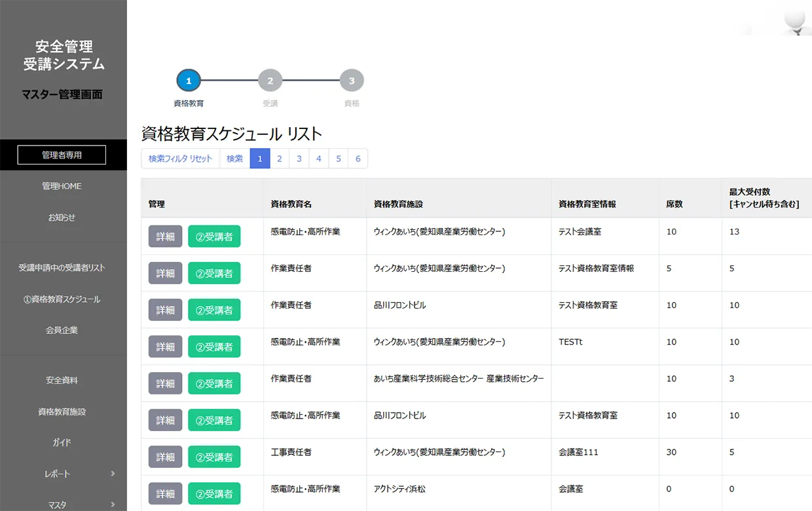Open ②受講者 for the アクトシティ浜松 row

(x=214, y=493)
